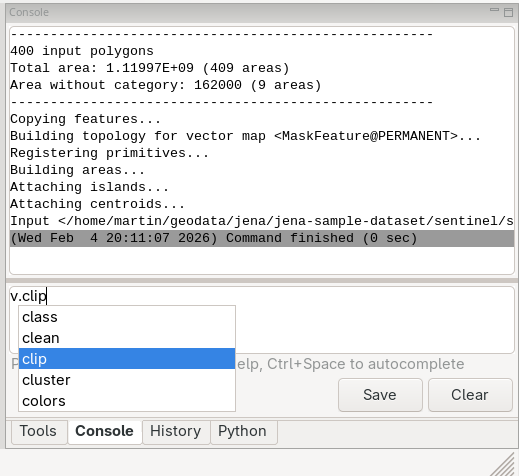The width and height of the screenshot is (519, 476).
Task: Click the '400 input polygons' output line
Action: [82, 51]
